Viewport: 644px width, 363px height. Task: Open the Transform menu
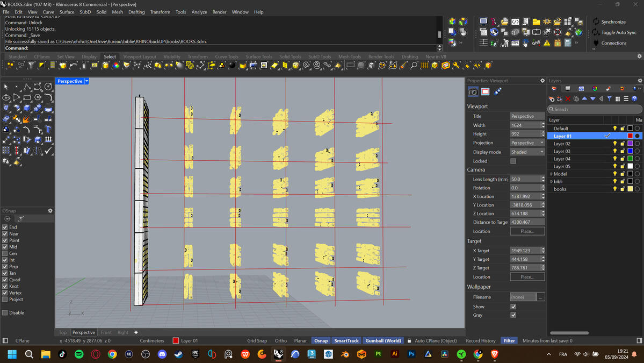click(160, 12)
